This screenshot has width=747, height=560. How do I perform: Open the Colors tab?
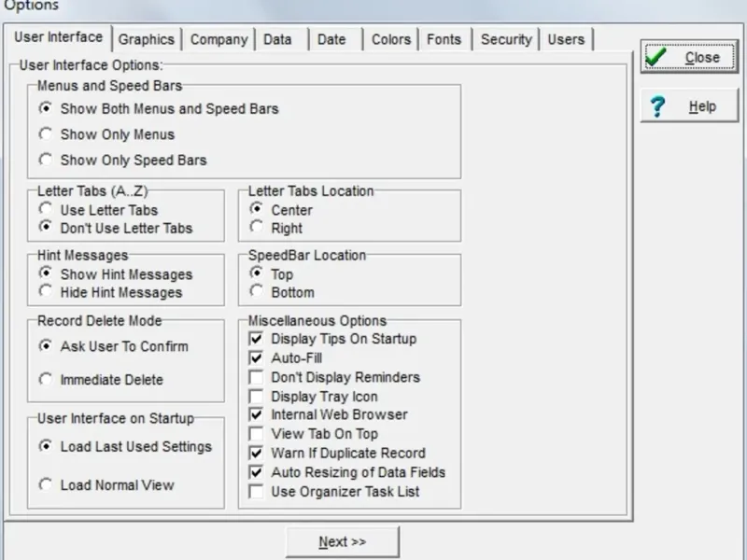(391, 39)
